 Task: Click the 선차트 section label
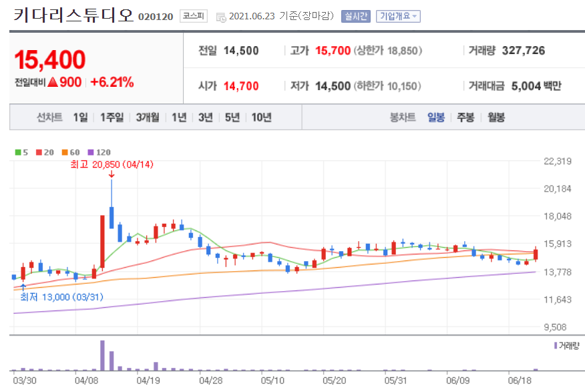[x=49, y=118]
